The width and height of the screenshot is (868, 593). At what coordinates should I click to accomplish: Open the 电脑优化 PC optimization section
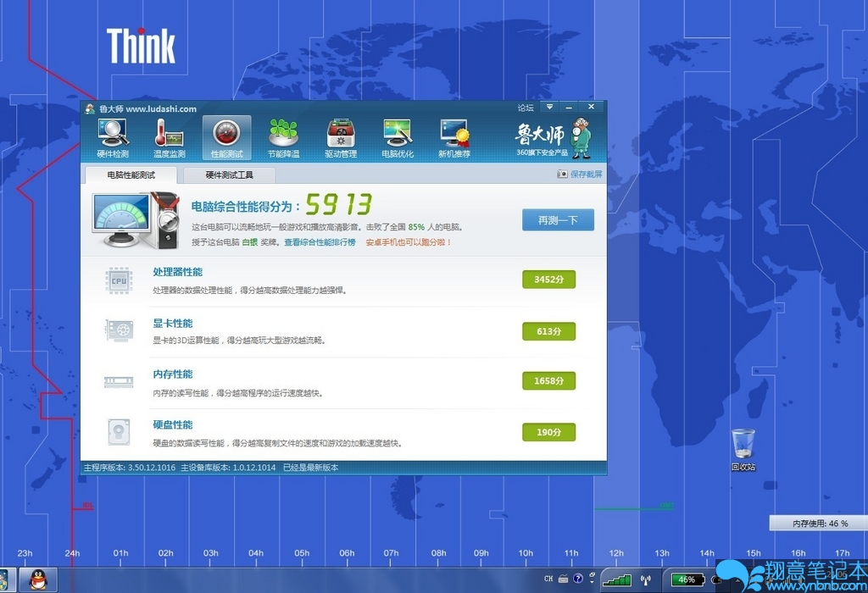coord(398,138)
